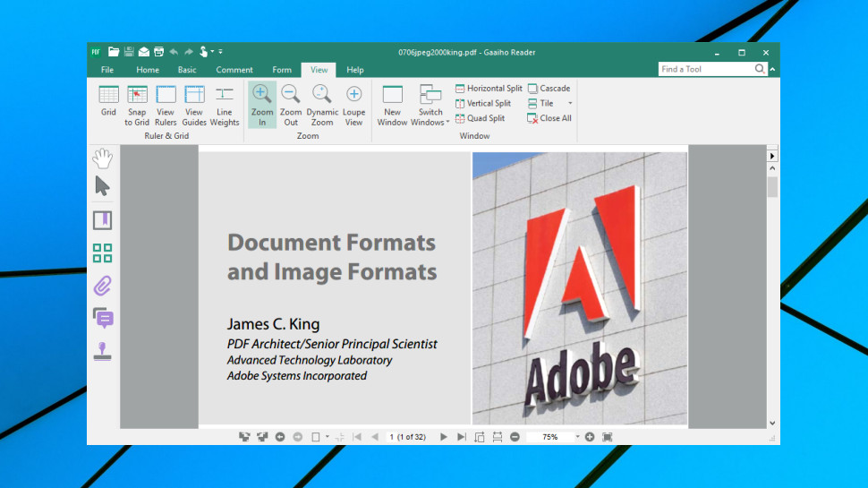Screen dimensions: 868x488
Task: Click the Tile windows button
Action: [x=540, y=103]
